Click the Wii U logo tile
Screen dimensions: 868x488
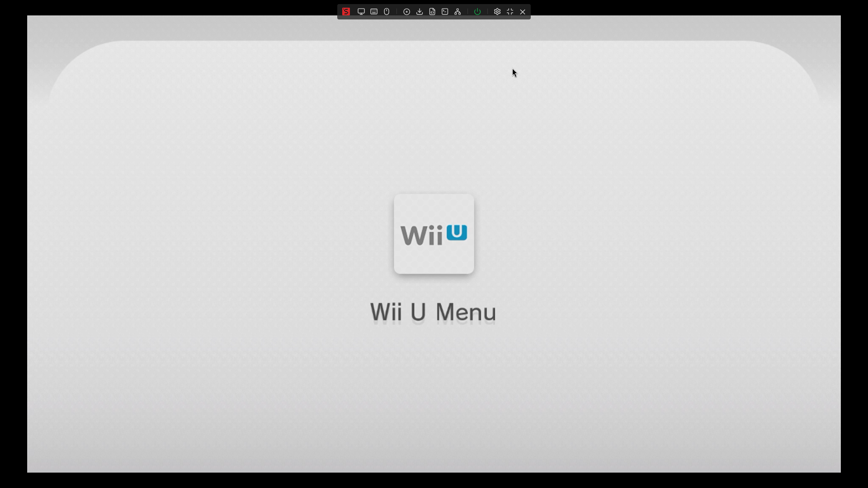click(x=434, y=234)
